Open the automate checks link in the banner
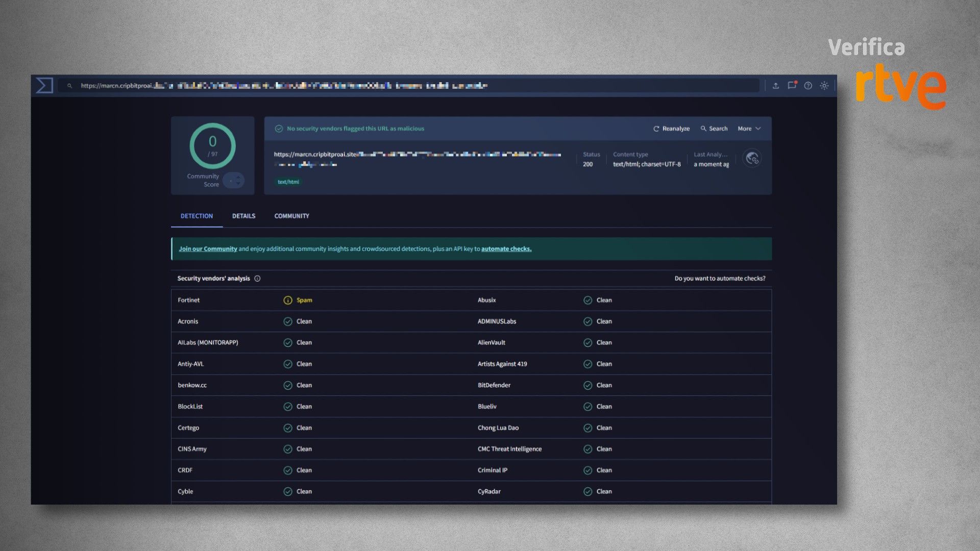Image resolution: width=980 pixels, height=551 pixels. click(x=506, y=249)
